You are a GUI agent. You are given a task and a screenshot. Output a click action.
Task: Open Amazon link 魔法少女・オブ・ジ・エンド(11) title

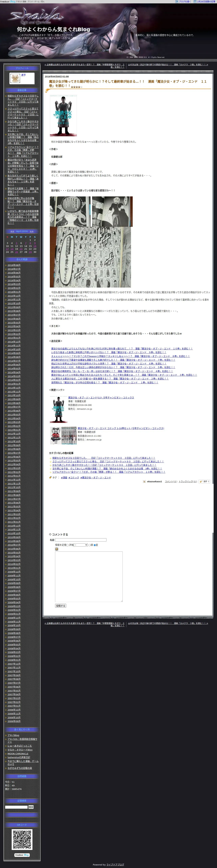(x=101, y=398)
